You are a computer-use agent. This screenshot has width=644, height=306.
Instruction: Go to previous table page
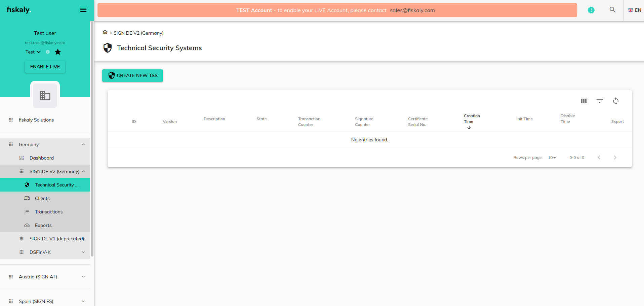(599, 158)
